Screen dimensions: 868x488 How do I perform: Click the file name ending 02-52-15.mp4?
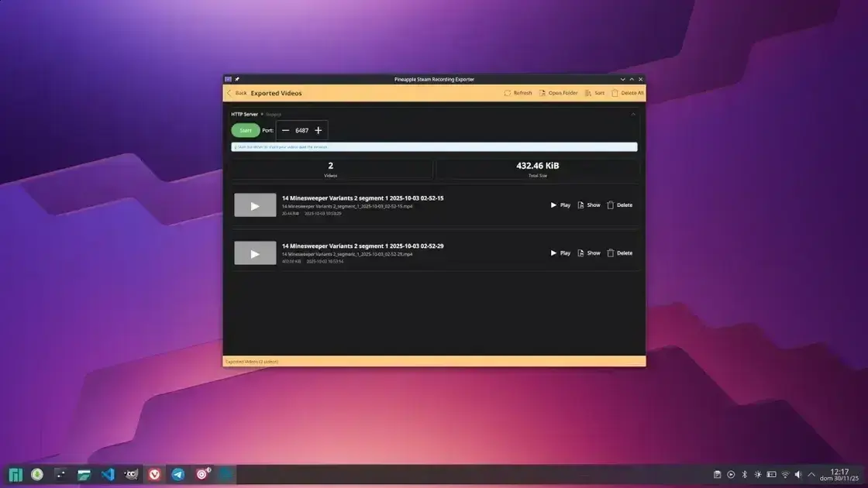347,206
